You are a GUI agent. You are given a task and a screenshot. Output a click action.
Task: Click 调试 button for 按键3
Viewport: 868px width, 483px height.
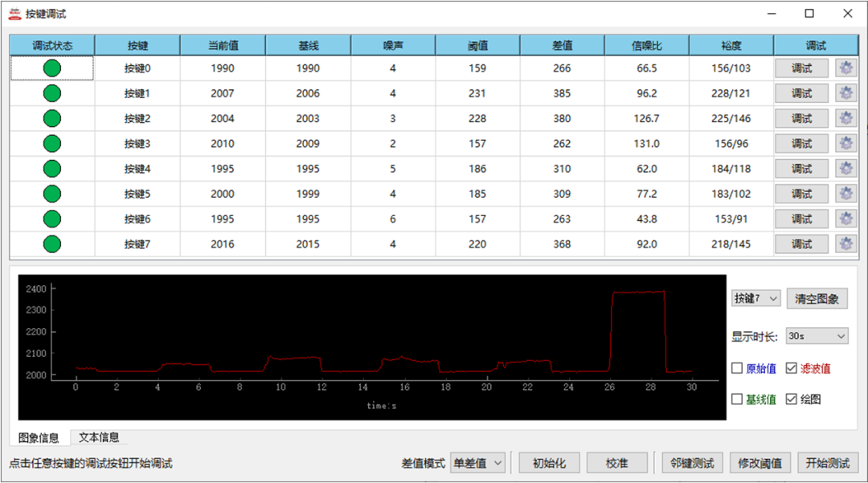point(801,143)
